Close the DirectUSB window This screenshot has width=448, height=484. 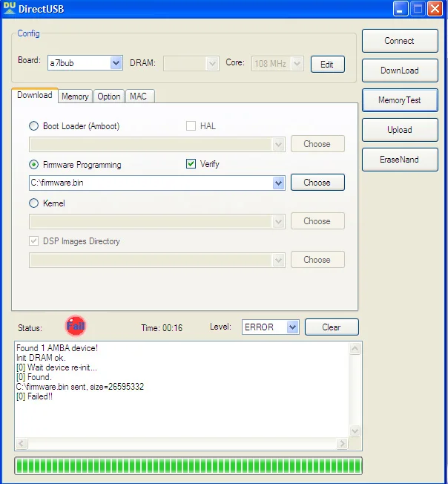tap(435, 9)
